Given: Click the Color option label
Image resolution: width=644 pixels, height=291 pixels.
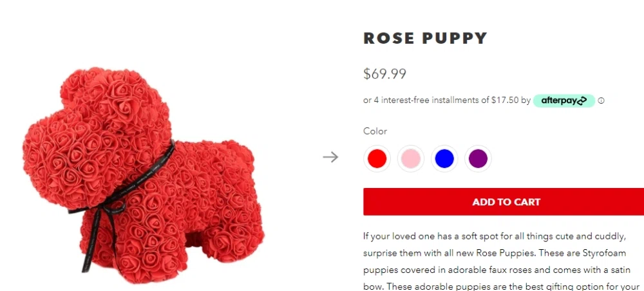Looking at the screenshot, I should [375, 131].
